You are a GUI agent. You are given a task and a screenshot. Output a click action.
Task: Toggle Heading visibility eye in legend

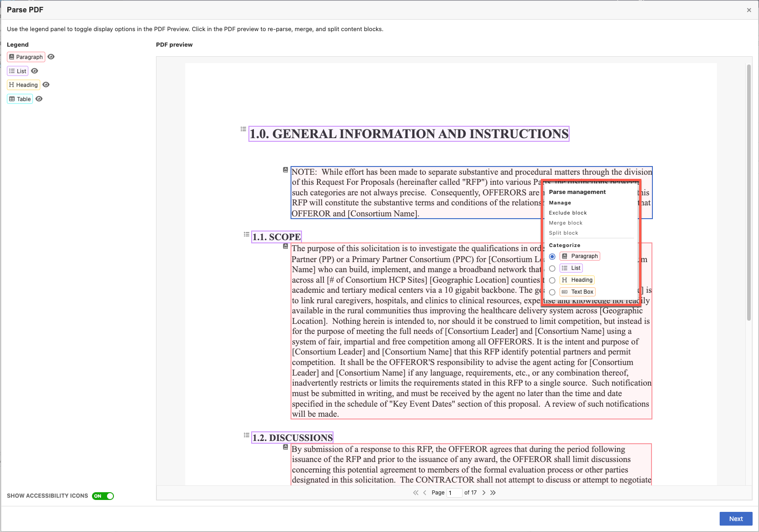pyautogui.click(x=46, y=85)
